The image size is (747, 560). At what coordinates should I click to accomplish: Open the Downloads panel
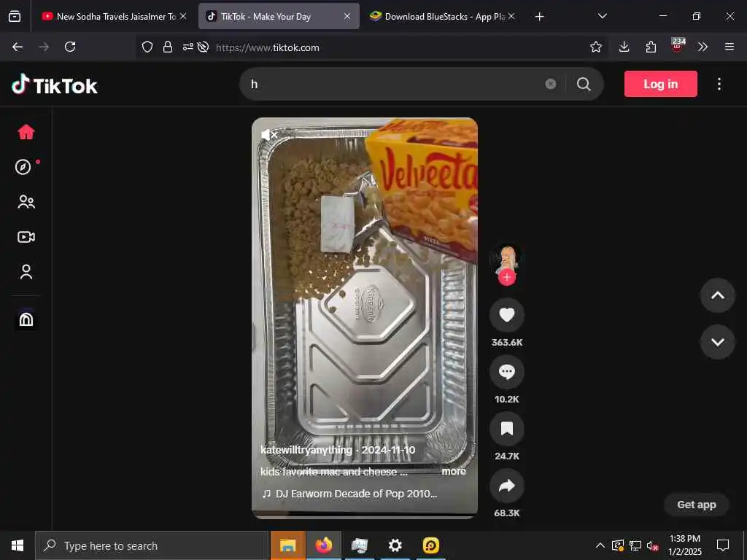coord(624,47)
